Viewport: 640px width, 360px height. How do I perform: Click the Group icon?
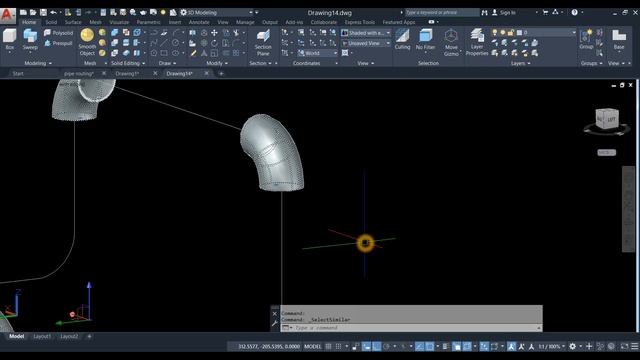(x=586, y=40)
